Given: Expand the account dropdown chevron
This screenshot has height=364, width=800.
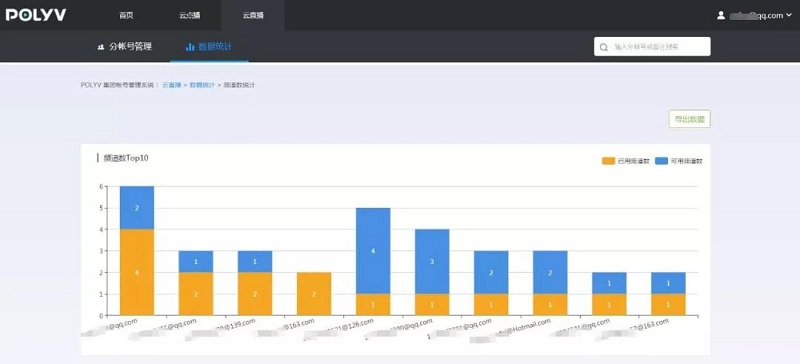Looking at the screenshot, I should pyautogui.click(x=789, y=15).
